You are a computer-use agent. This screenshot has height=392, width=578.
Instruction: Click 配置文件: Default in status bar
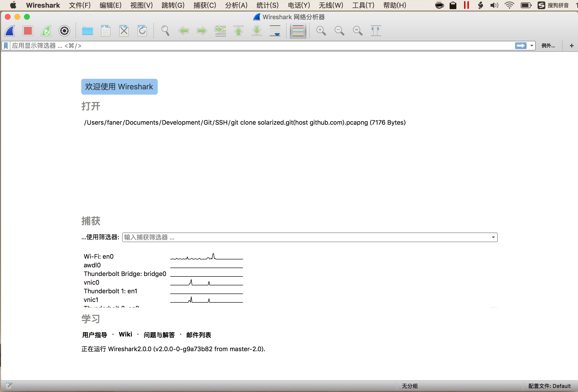pos(549,386)
